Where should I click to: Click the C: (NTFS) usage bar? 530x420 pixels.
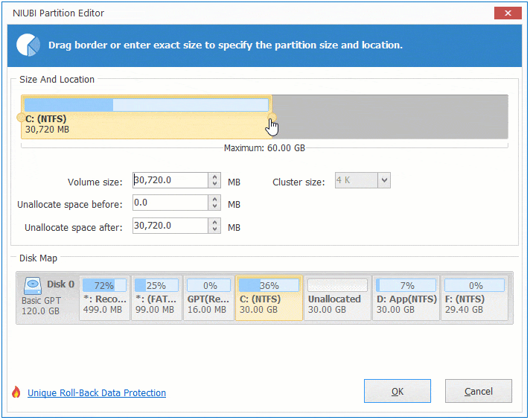(x=147, y=105)
